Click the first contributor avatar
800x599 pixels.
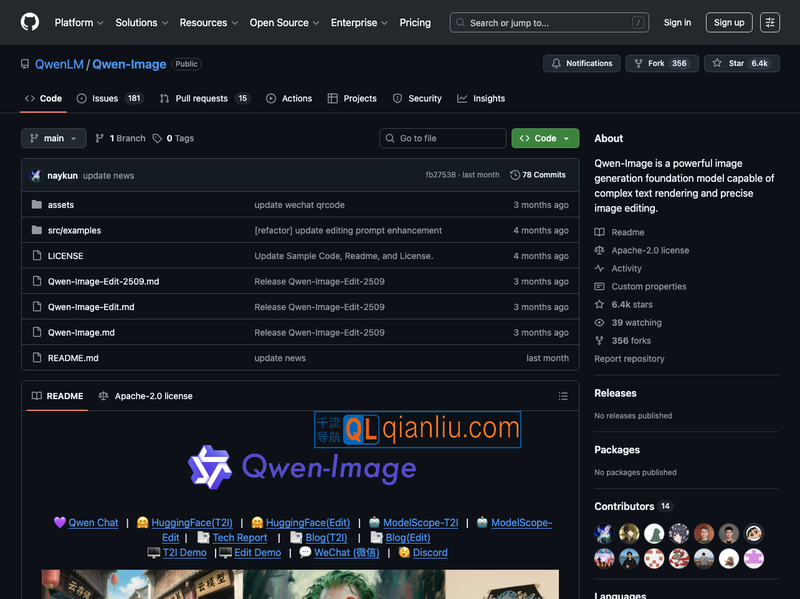[604, 533]
